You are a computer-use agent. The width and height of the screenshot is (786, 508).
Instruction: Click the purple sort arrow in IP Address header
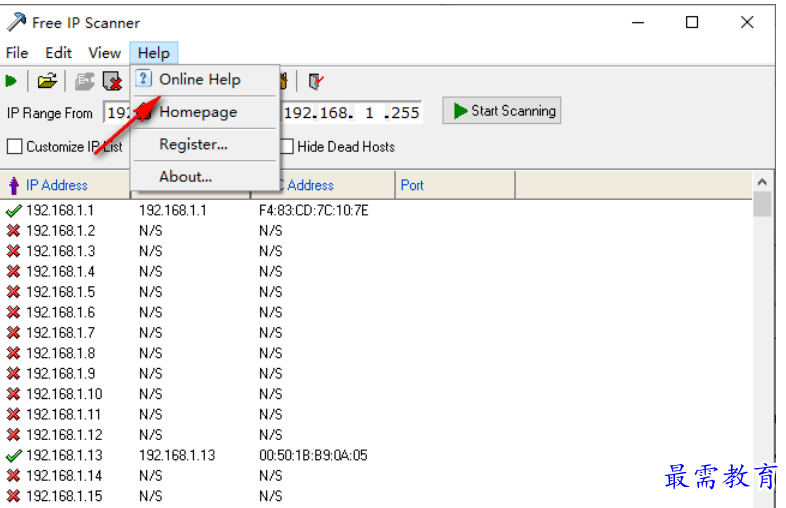pyautogui.click(x=14, y=186)
